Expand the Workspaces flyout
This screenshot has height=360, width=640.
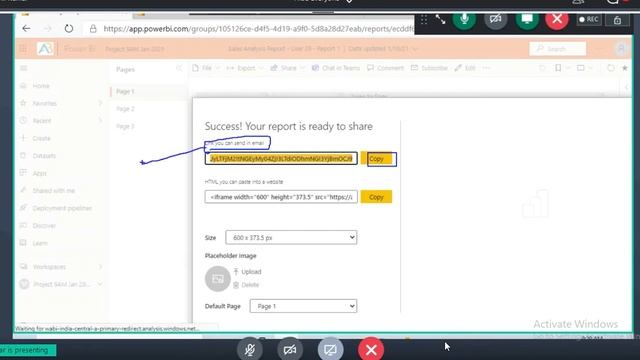[100, 267]
